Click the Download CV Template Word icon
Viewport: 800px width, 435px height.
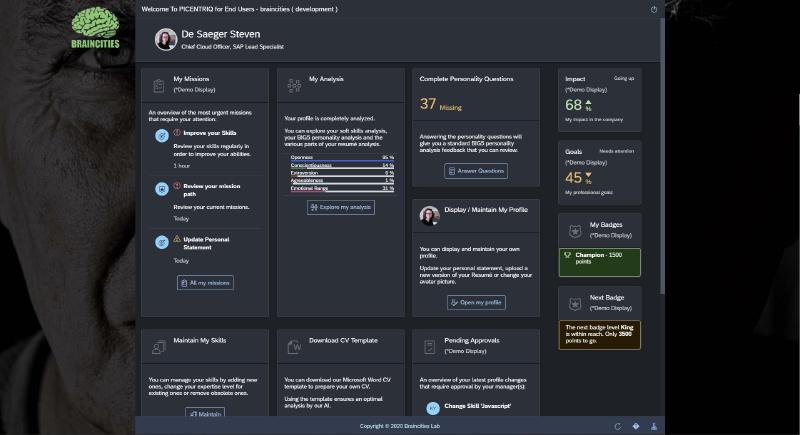pos(294,347)
